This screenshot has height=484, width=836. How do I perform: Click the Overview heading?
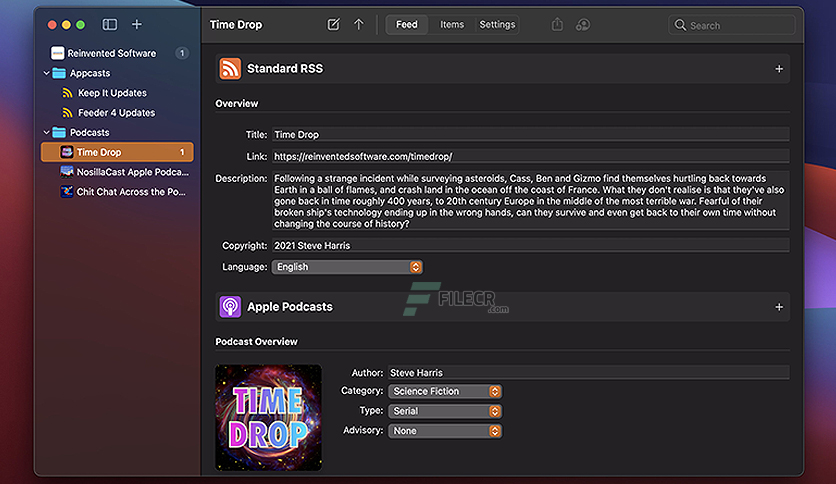coord(236,103)
